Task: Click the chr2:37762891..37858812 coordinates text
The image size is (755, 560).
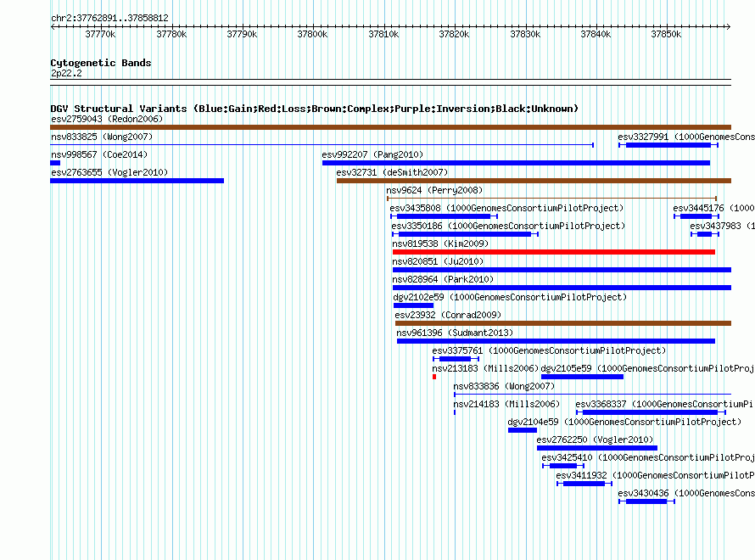Action: click(109, 18)
